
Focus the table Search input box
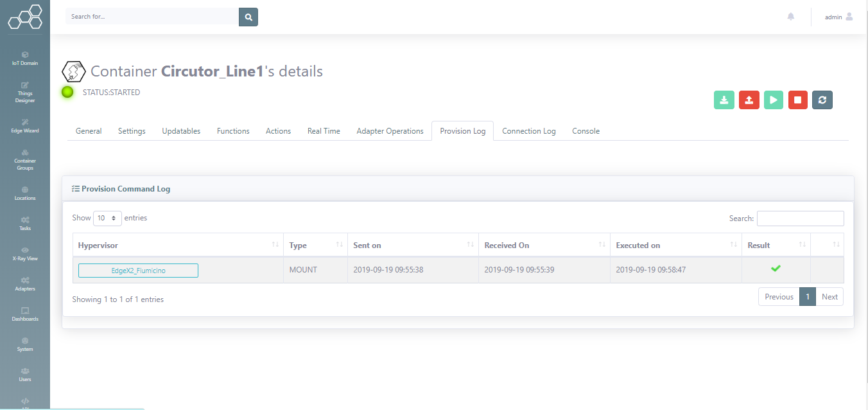tap(801, 218)
